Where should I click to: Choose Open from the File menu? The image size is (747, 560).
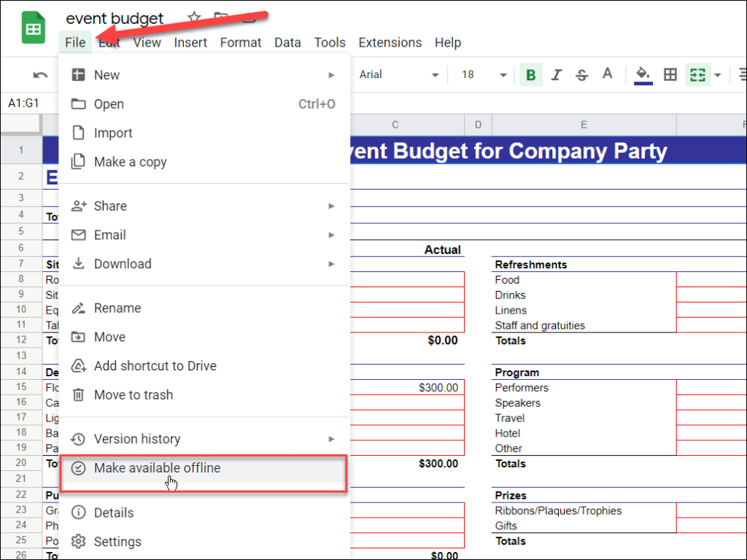click(x=204, y=104)
